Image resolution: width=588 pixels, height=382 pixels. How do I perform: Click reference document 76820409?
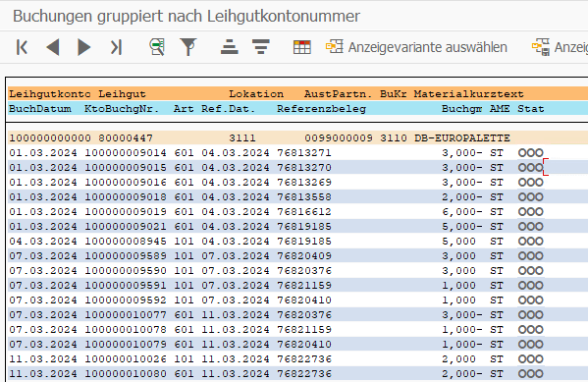(x=304, y=256)
